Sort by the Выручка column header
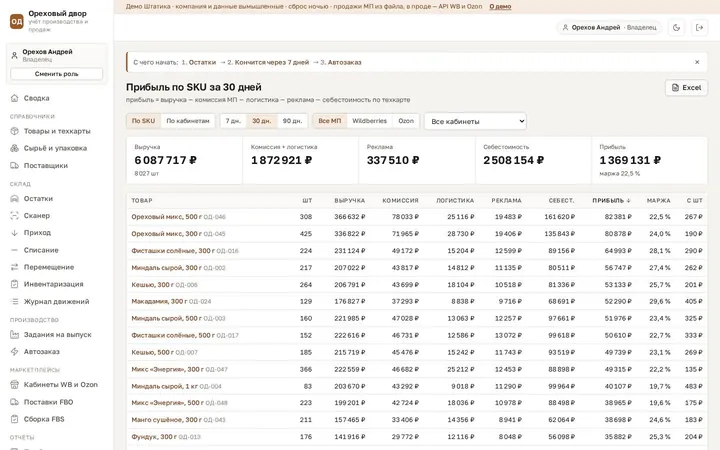This screenshot has height=450, width=720. 349,200
